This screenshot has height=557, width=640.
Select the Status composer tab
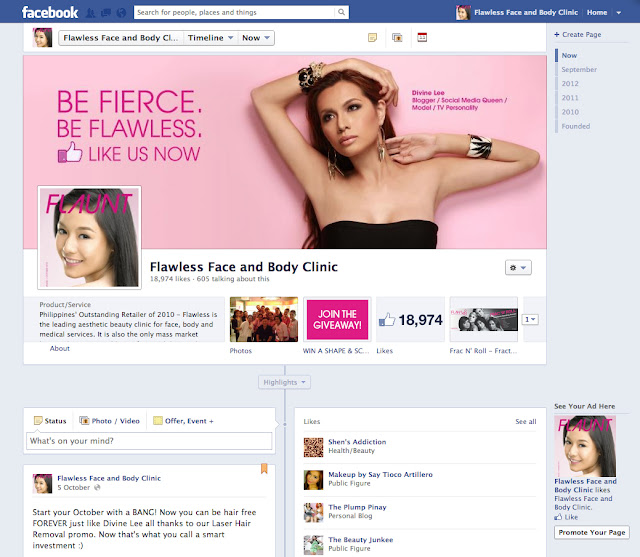50,421
